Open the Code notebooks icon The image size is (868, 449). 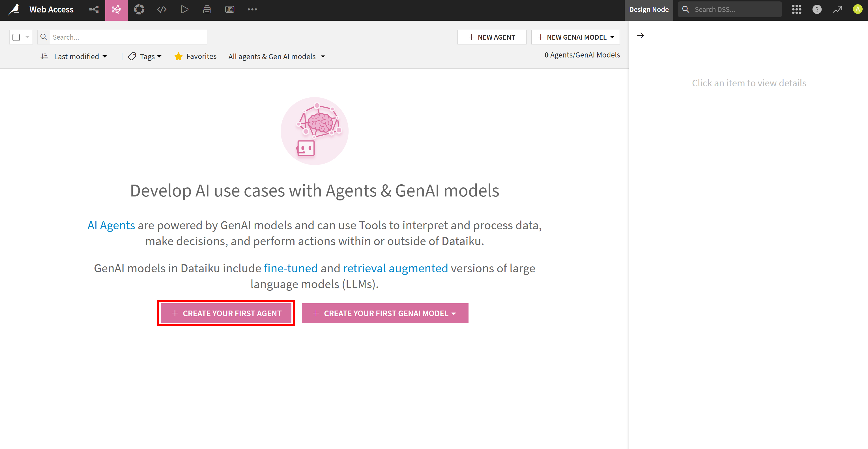(x=162, y=9)
